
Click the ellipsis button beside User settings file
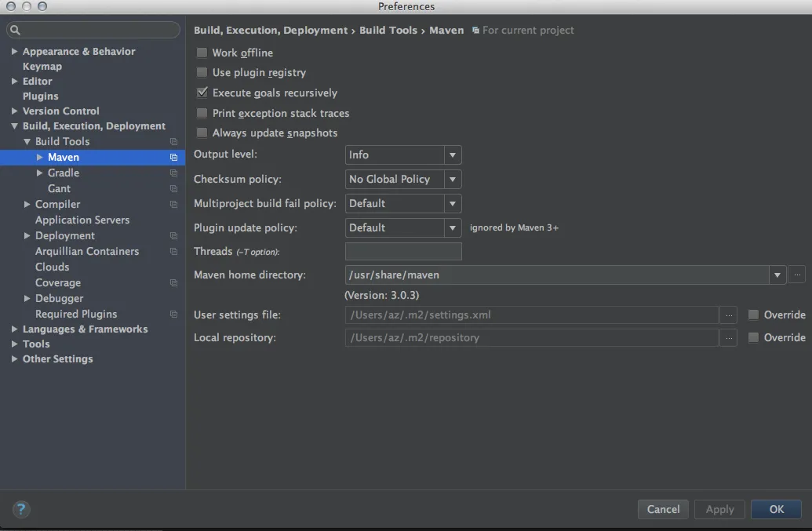point(729,315)
